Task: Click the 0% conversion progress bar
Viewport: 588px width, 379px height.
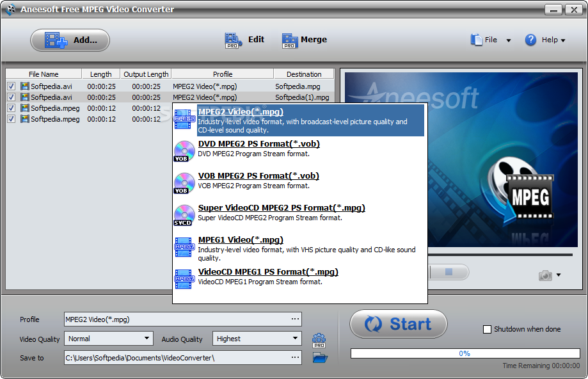Action: tap(465, 353)
